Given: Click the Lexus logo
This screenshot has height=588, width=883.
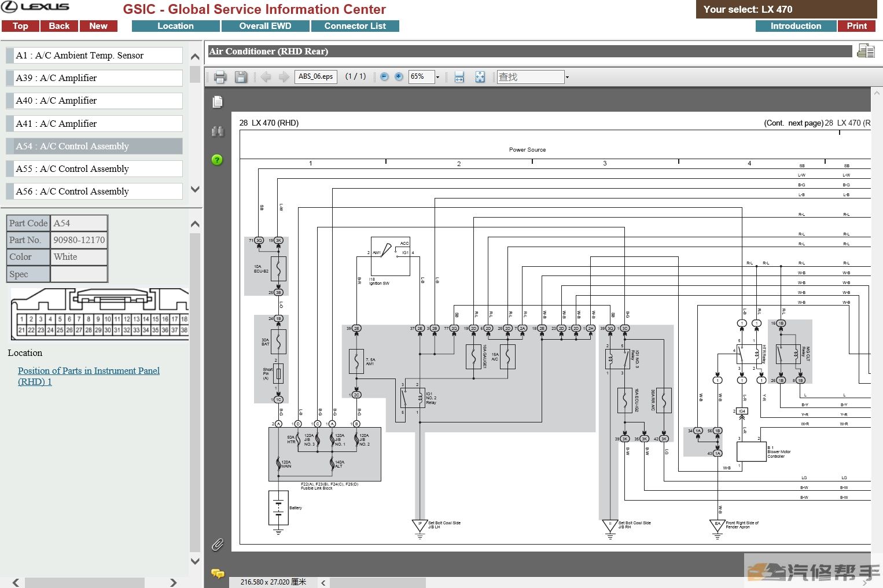Looking at the screenshot, I should 36,7.
